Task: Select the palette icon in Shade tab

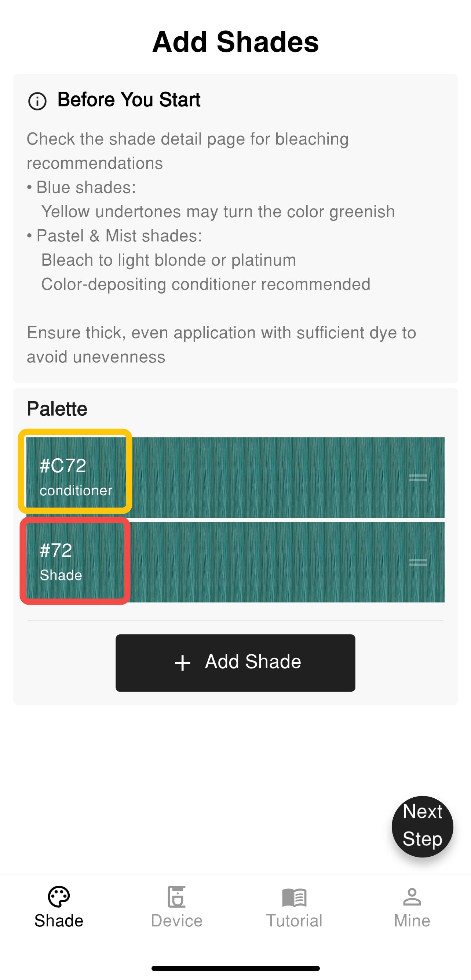Action: (59, 896)
